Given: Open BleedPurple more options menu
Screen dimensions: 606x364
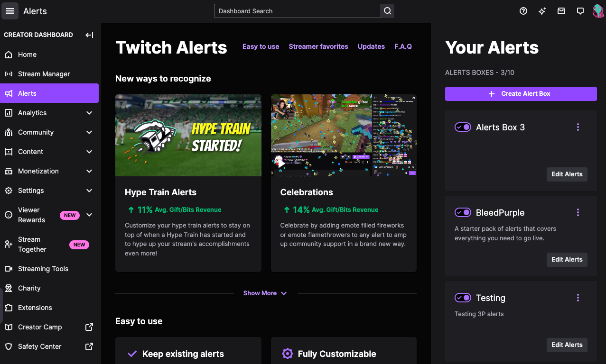Looking at the screenshot, I should pyautogui.click(x=578, y=212).
